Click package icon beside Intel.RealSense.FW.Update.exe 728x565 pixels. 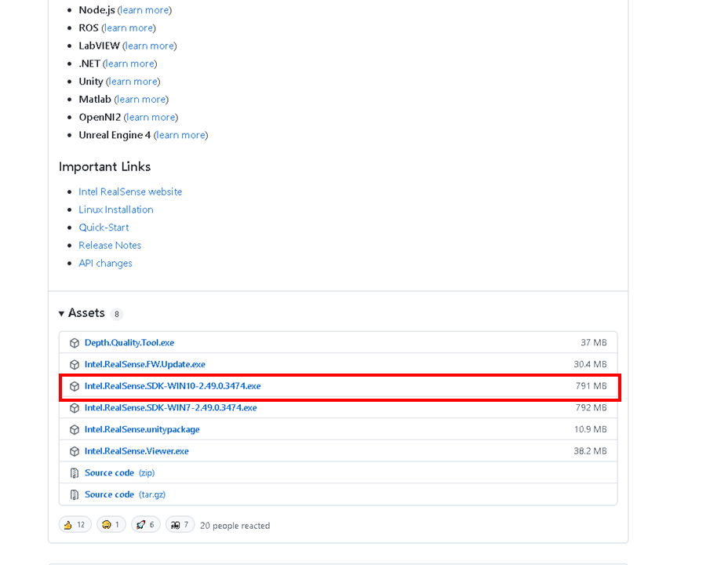pos(75,365)
